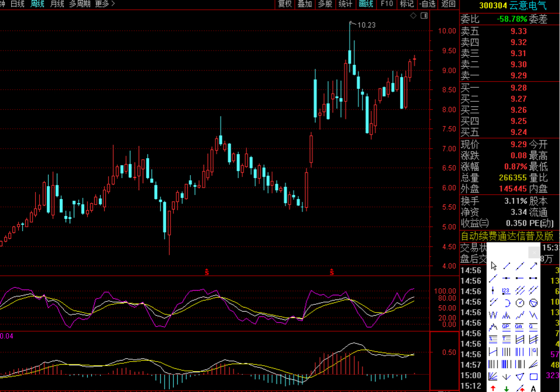560x392 pixels.
Task: Select the parallel lines channel tool
Action: tap(520, 290)
